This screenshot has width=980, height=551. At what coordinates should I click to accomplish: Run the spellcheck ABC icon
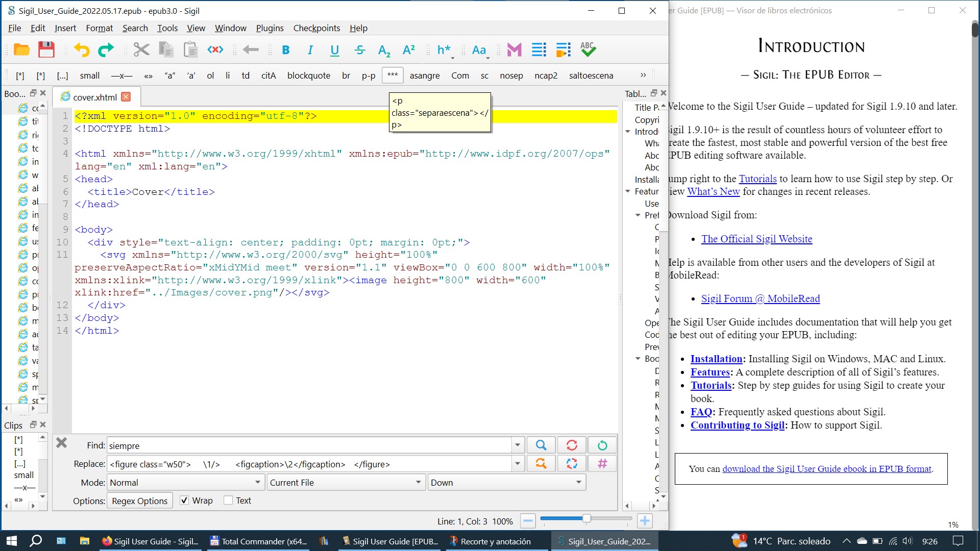pos(588,49)
